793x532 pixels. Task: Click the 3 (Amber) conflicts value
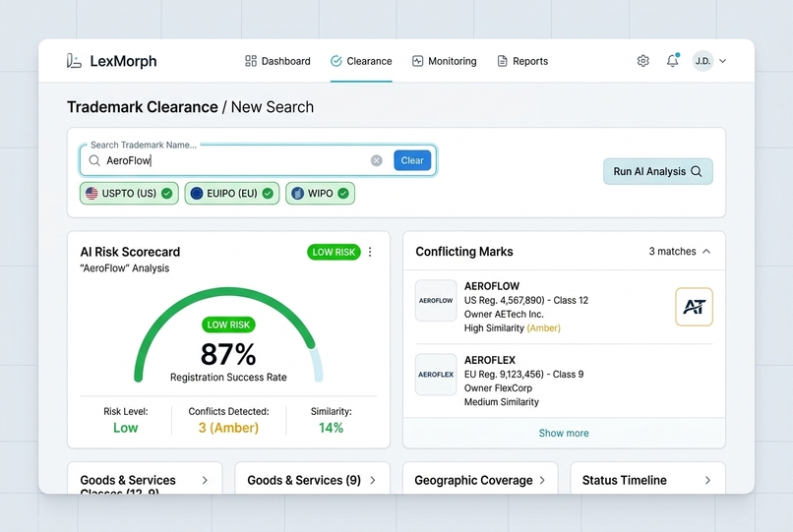[228, 428]
